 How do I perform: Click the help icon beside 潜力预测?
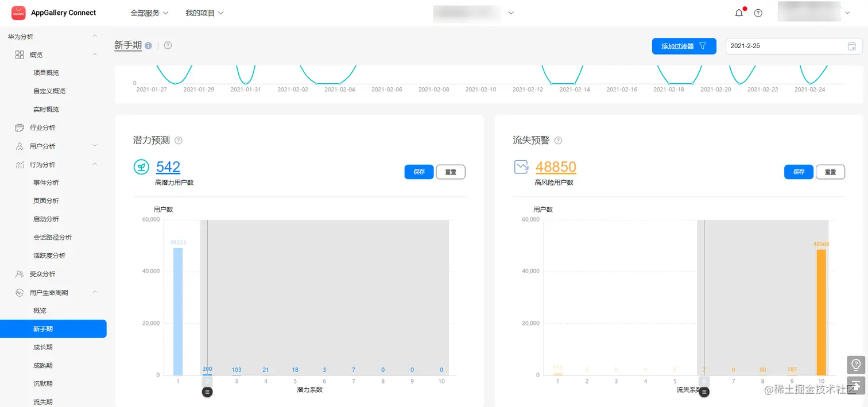pyautogui.click(x=179, y=140)
